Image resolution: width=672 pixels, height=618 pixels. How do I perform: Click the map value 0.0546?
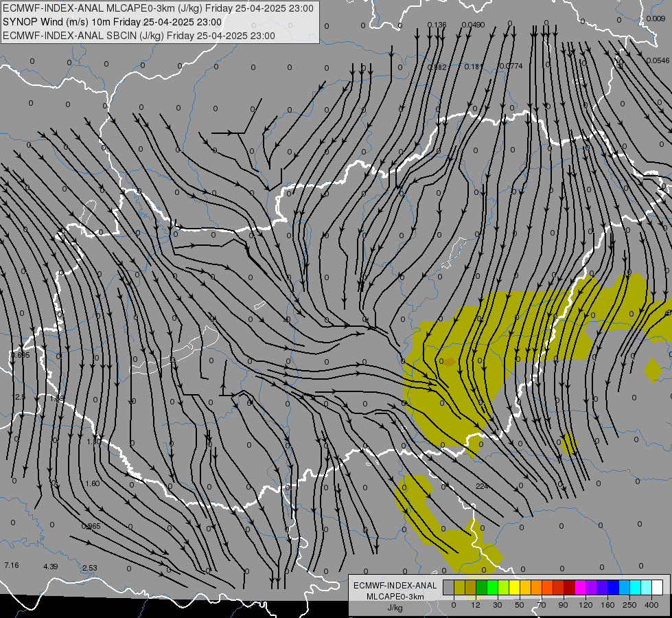[x=658, y=60]
